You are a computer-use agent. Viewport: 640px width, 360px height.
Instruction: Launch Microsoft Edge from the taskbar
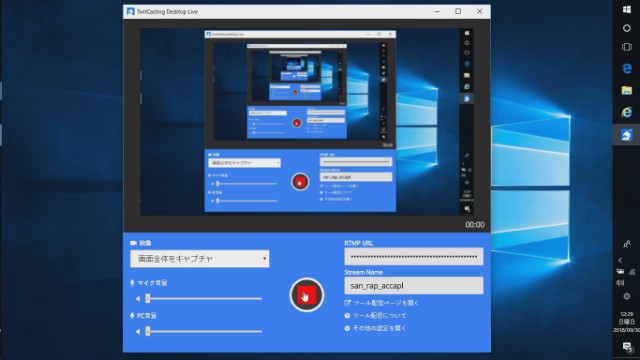click(x=627, y=68)
